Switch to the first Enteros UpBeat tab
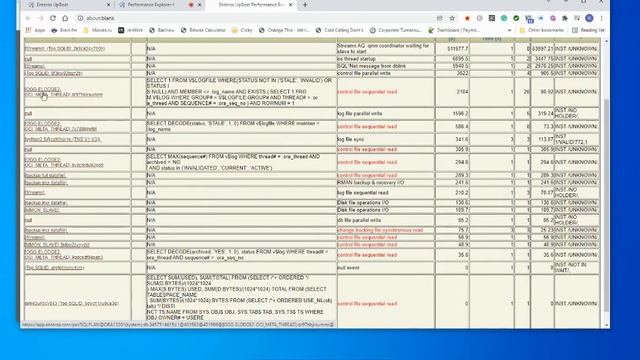640x360 pixels. pos(65,5)
